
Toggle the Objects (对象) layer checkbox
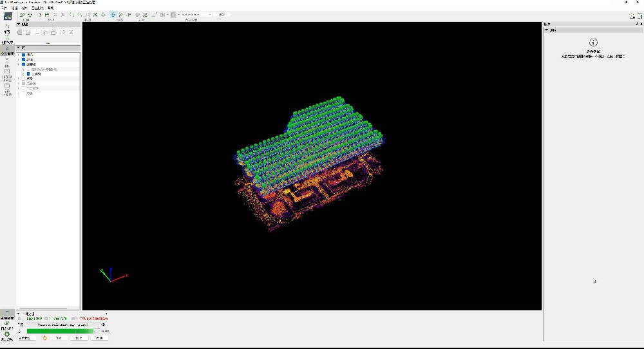click(23, 93)
